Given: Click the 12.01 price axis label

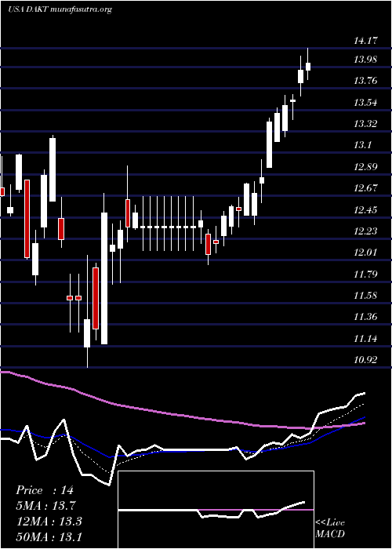Looking at the screenshot, I should (365, 252).
